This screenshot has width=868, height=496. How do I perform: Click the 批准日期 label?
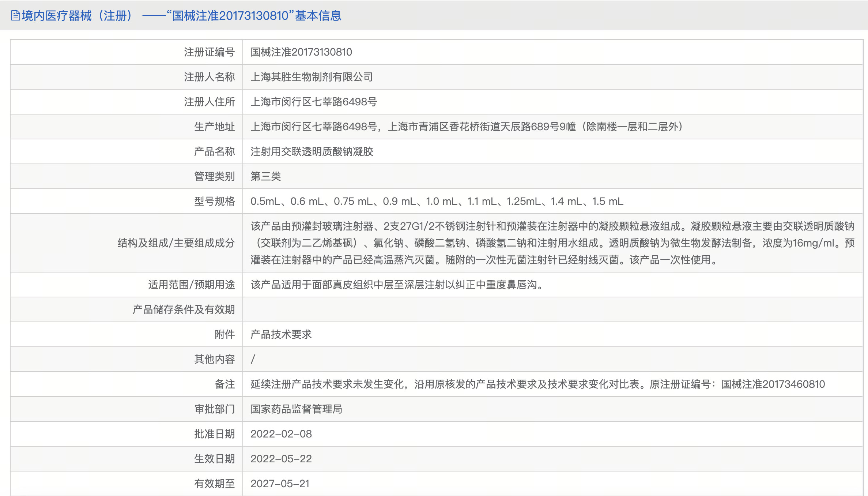pyautogui.click(x=214, y=434)
